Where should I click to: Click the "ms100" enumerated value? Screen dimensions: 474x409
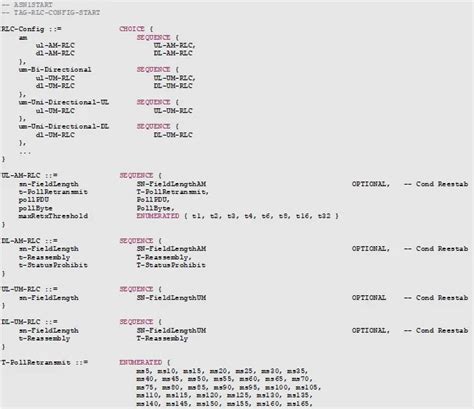pyautogui.click(x=276, y=388)
